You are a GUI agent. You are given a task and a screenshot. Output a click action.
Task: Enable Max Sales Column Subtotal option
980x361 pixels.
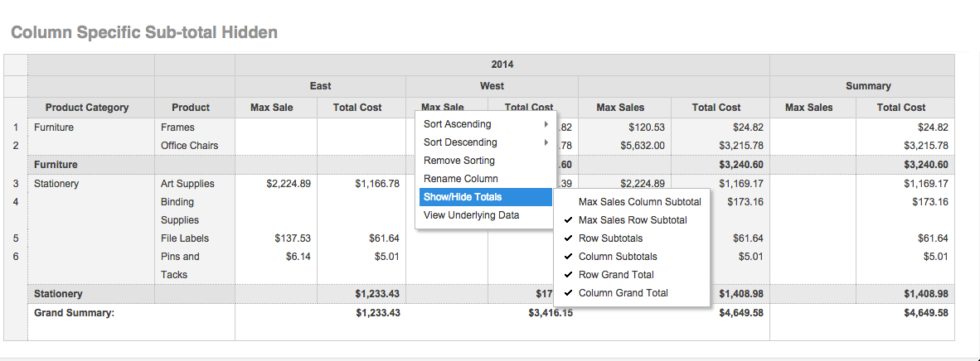(x=639, y=202)
